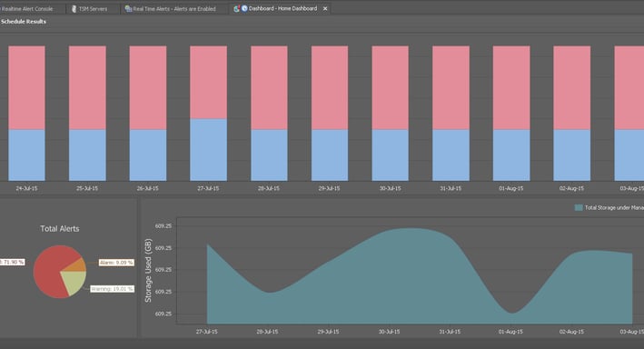Click the clock icon on Dashboard tab
The image size is (644, 349).
(244, 8)
